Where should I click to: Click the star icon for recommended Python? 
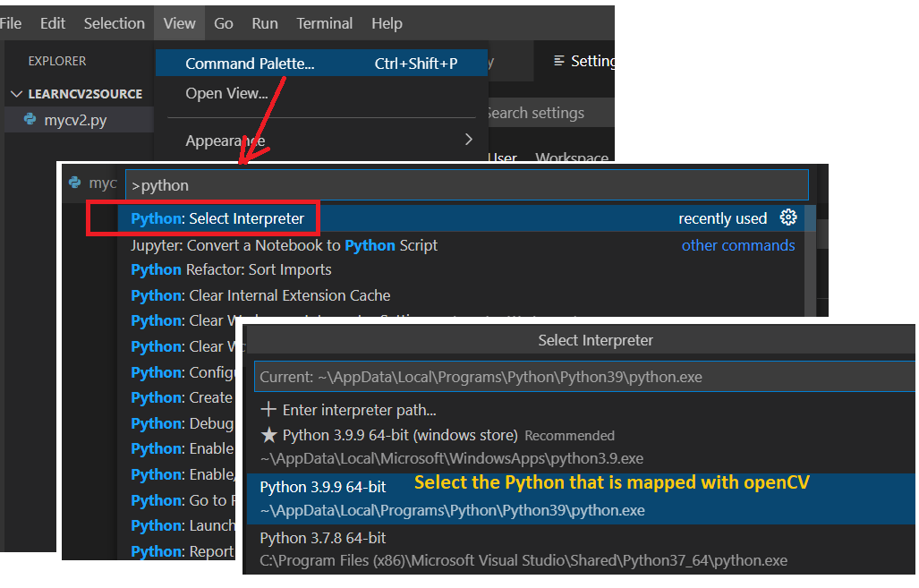click(x=268, y=436)
